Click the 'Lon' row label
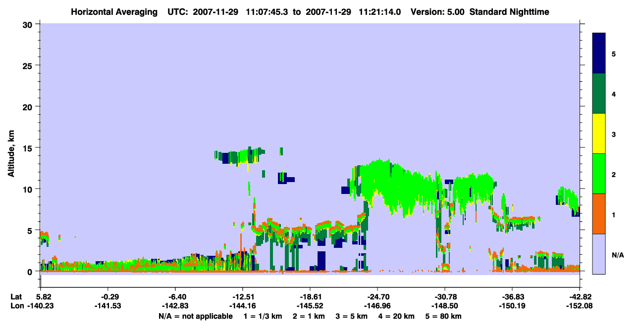 17,306
